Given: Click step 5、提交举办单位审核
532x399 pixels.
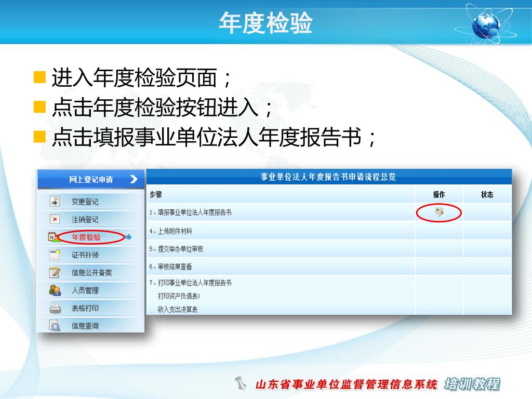Looking at the screenshot, I should click(177, 249).
